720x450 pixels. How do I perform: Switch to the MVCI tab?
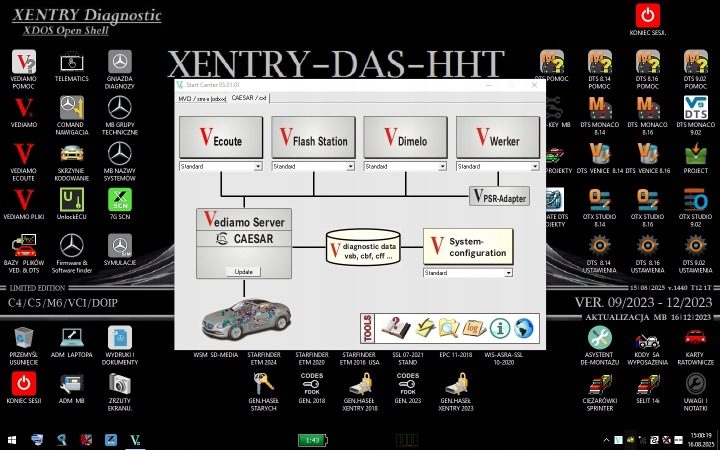coord(202,99)
